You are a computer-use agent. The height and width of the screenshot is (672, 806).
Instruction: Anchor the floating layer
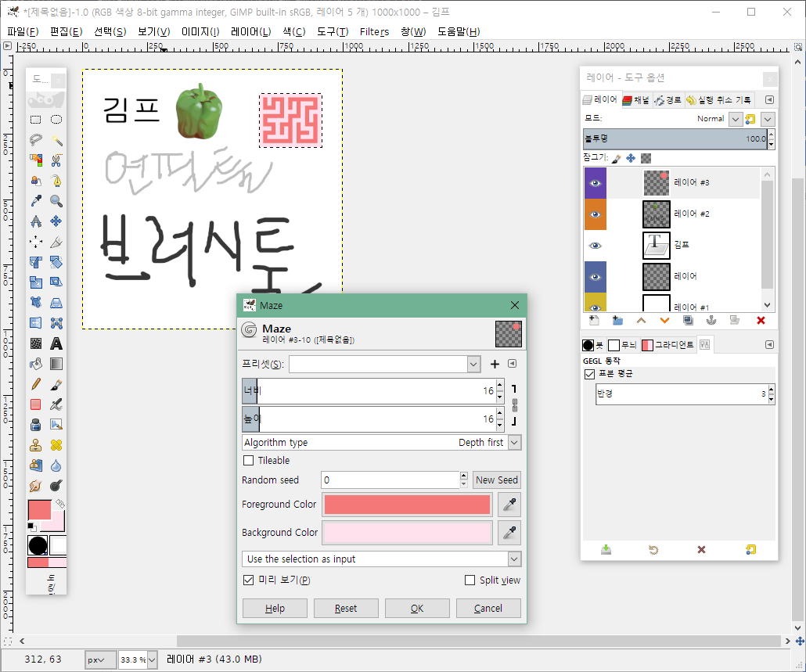tap(711, 321)
